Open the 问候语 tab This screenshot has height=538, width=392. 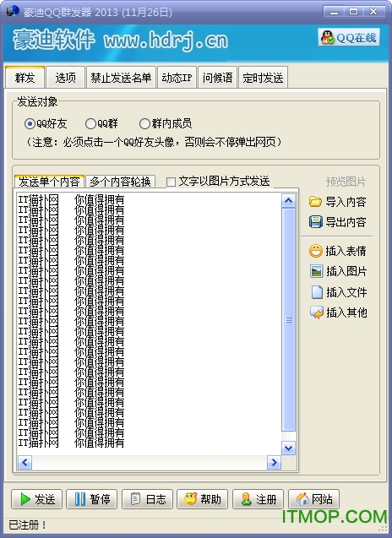pos(217,78)
